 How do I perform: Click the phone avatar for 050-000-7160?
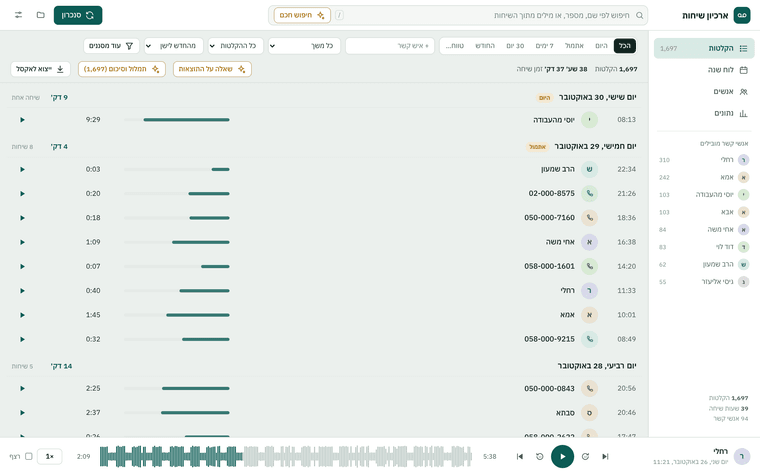tap(589, 218)
